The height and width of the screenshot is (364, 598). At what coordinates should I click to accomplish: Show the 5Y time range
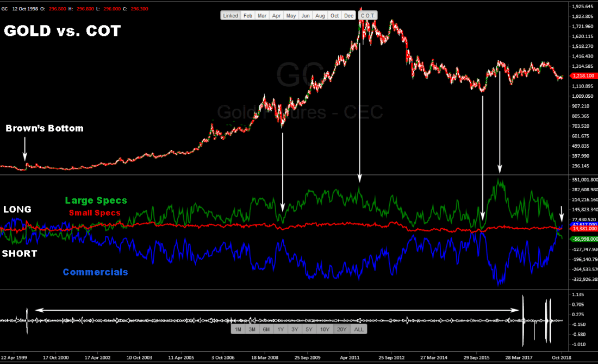tap(309, 329)
